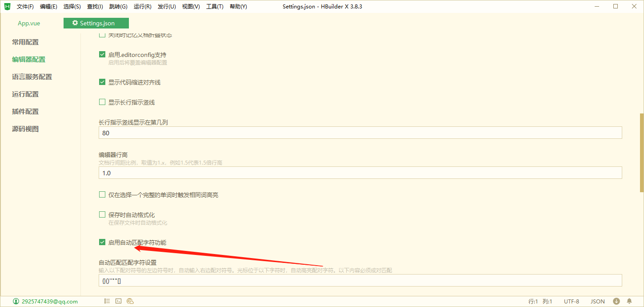This screenshot has height=307, width=644.
Task: Open the download icon in status bar
Action: coord(617,301)
